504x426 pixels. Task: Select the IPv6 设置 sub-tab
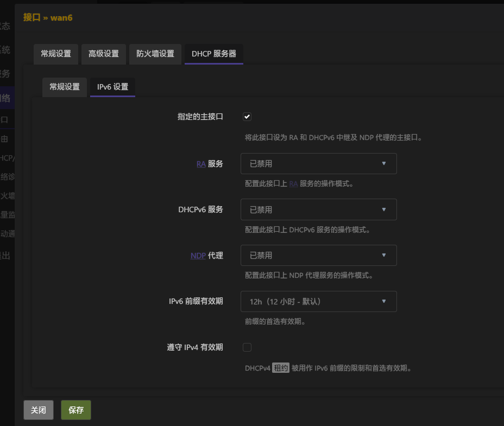pyautogui.click(x=113, y=87)
